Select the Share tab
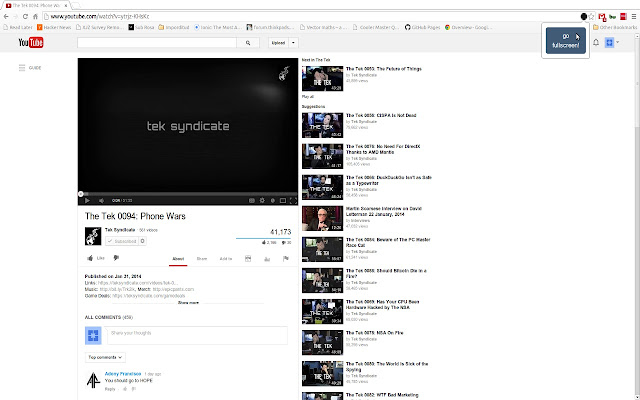This screenshot has width=640, height=400. 202,259
